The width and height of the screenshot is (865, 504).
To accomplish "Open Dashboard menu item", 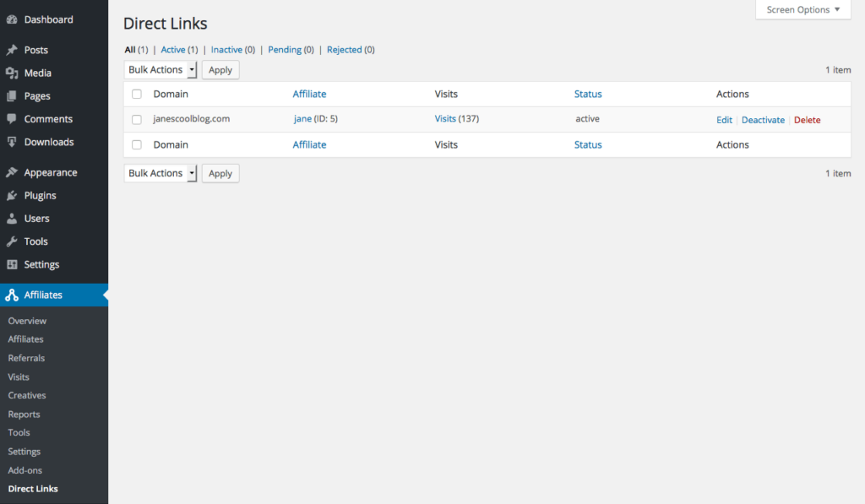I will 48,19.
